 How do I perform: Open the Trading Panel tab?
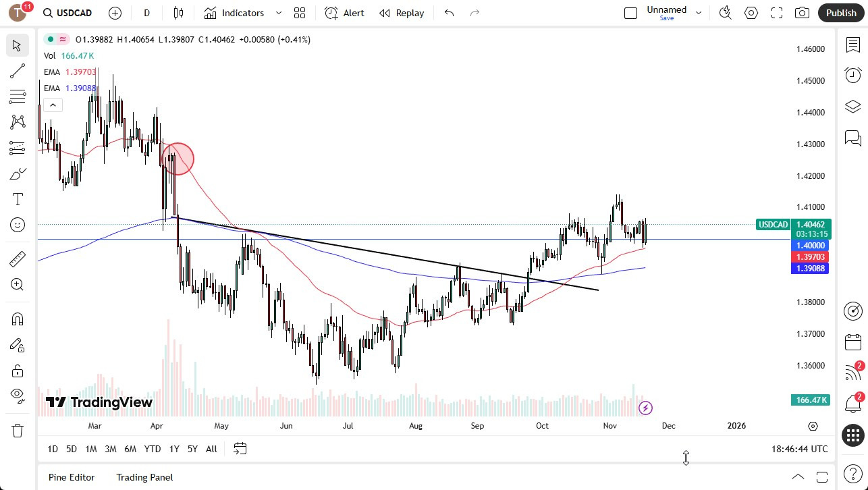(x=144, y=477)
